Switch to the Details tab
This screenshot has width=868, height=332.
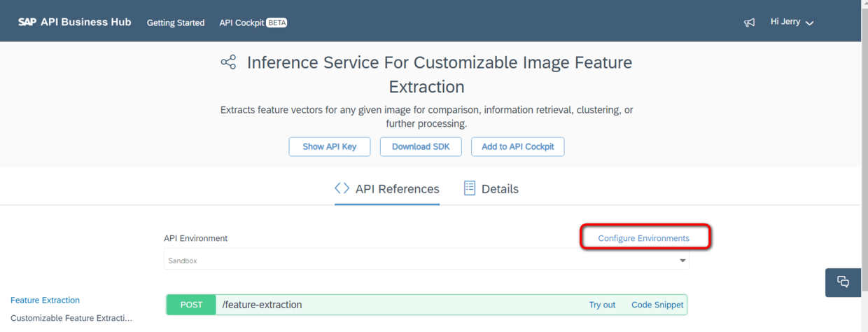point(500,189)
